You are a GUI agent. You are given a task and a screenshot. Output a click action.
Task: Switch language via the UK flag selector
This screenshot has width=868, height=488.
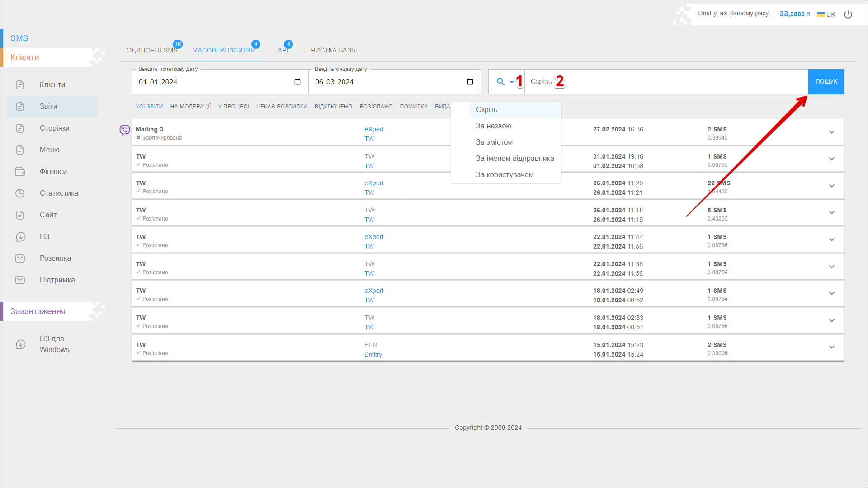click(x=826, y=14)
